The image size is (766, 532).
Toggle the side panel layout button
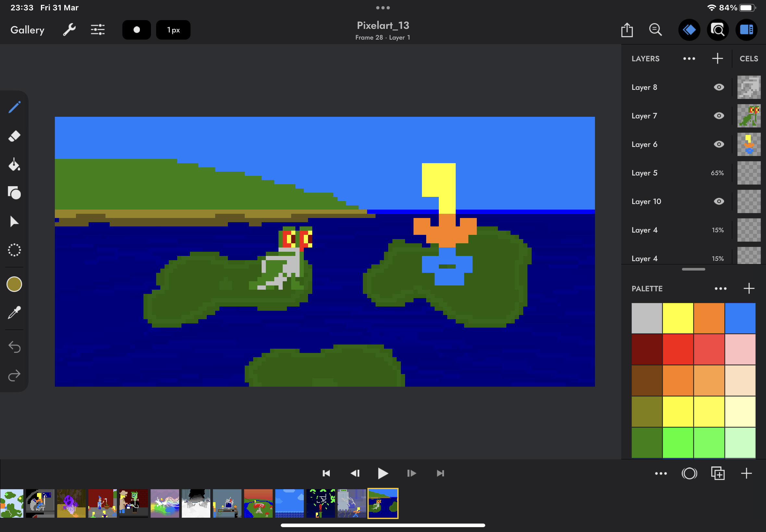click(746, 30)
